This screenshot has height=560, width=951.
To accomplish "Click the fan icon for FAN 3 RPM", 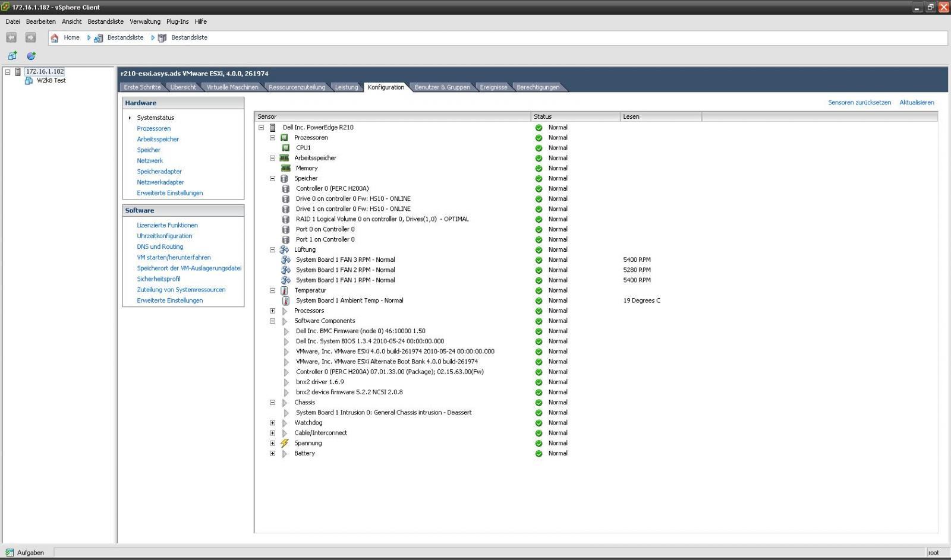I will [x=286, y=260].
